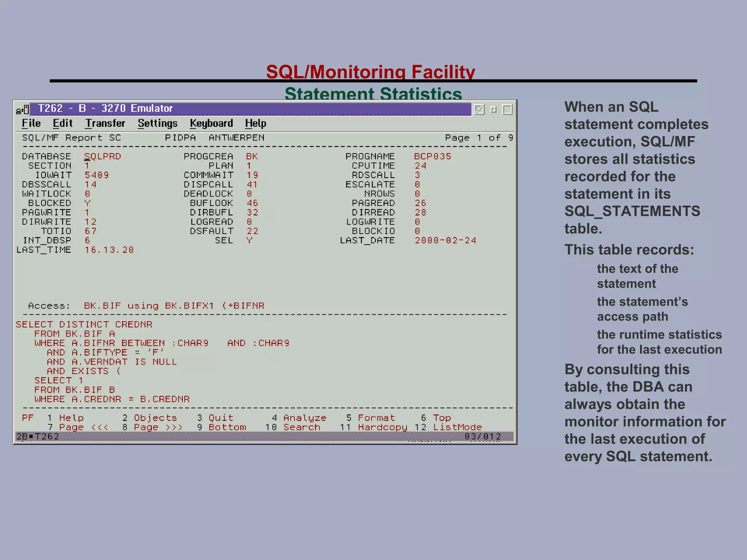Click the DATABASE value SQLPRD
Viewport: 747px width, 560px height.
coord(102,156)
